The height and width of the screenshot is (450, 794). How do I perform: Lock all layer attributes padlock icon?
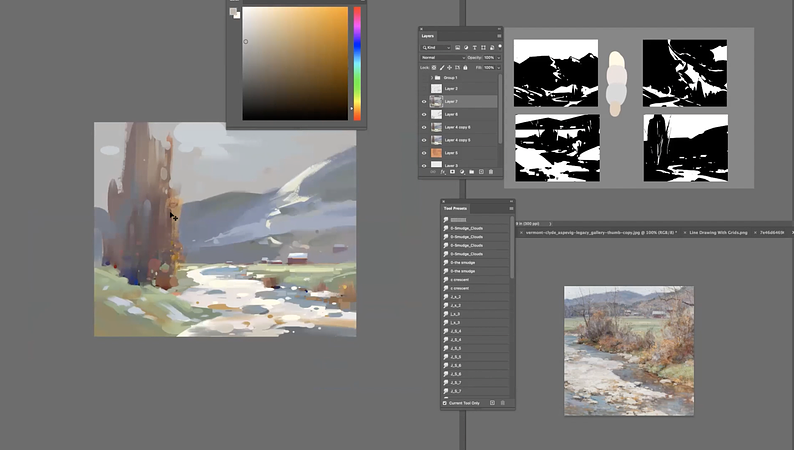coord(465,67)
